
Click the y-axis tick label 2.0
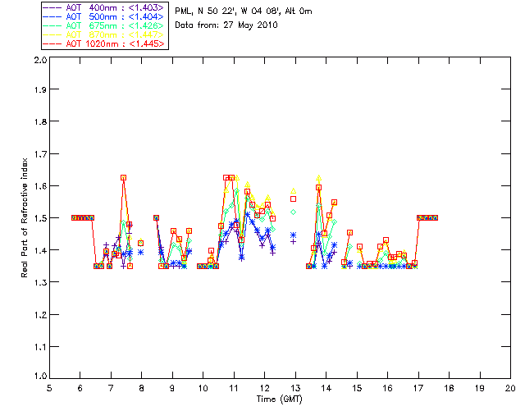pos(40,60)
